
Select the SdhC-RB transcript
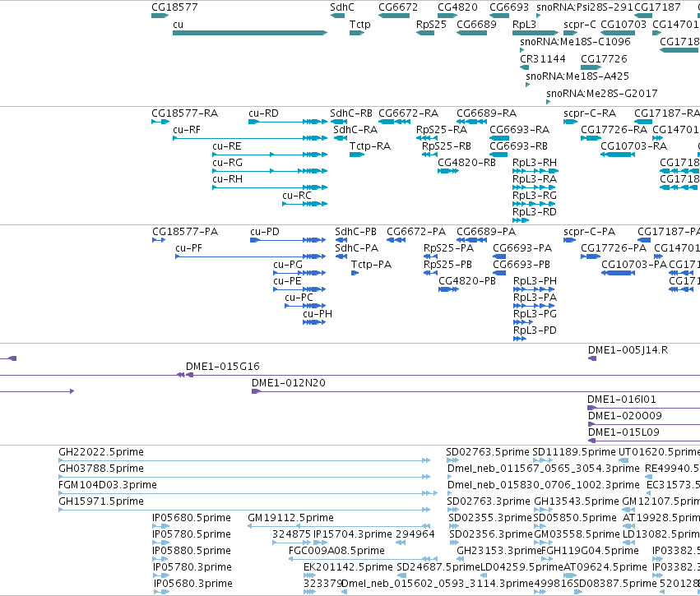click(338, 122)
